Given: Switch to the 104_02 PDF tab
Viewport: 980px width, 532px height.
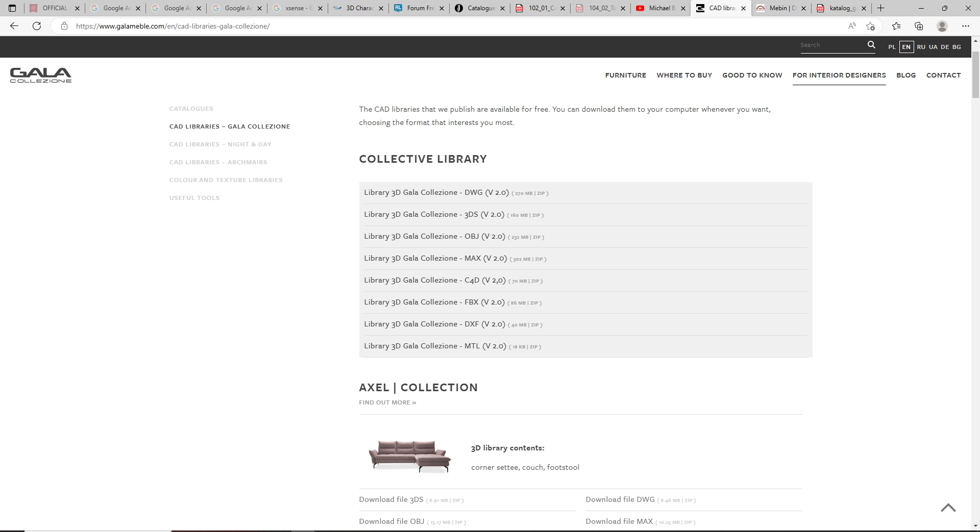Looking at the screenshot, I should pyautogui.click(x=600, y=8).
